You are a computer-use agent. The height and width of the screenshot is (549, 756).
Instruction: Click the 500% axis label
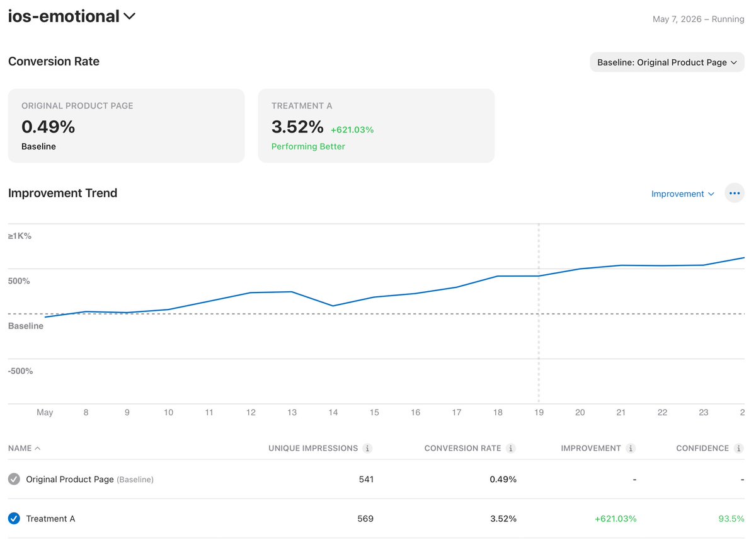[19, 280]
